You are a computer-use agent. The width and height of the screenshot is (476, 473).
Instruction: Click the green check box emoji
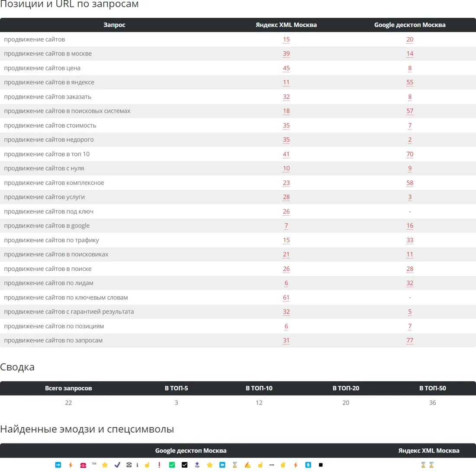pyautogui.click(x=172, y=465)
